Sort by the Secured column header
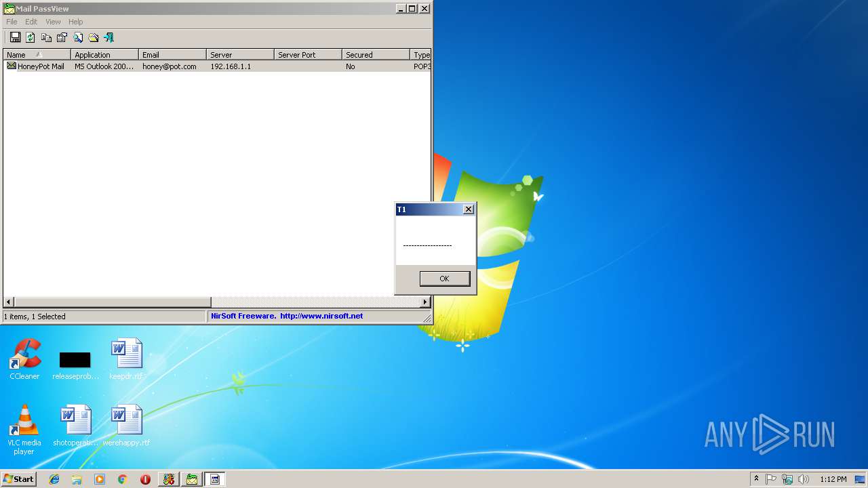 [376, 55]
